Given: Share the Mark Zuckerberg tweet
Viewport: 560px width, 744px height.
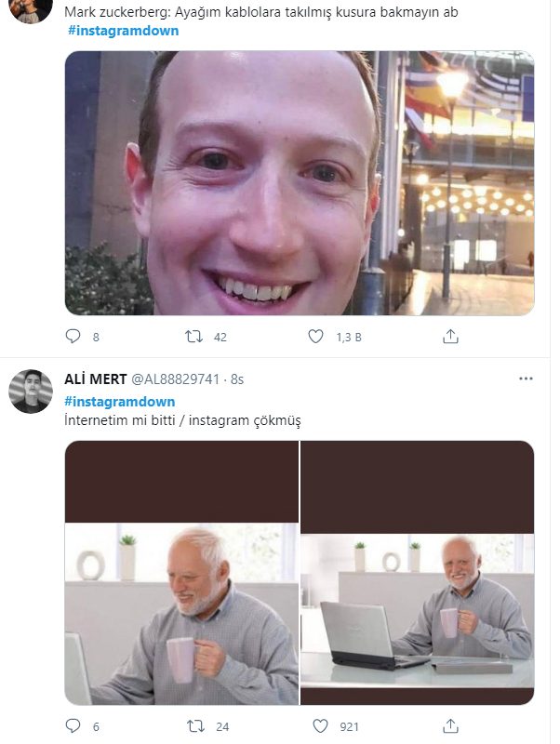Looking at the screenshot, I should pyautogui.click(x=450, y=337).
